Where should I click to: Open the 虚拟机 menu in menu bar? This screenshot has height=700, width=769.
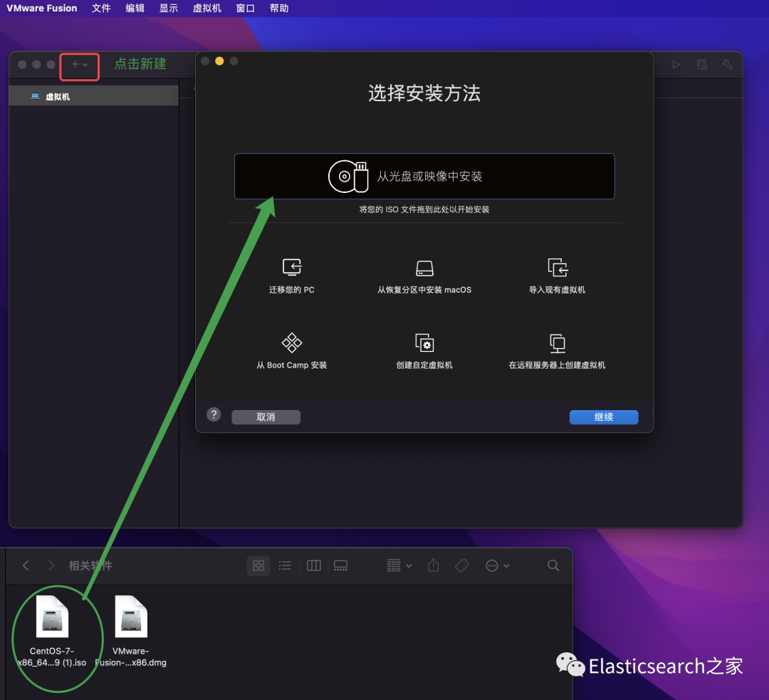[207, 9]
